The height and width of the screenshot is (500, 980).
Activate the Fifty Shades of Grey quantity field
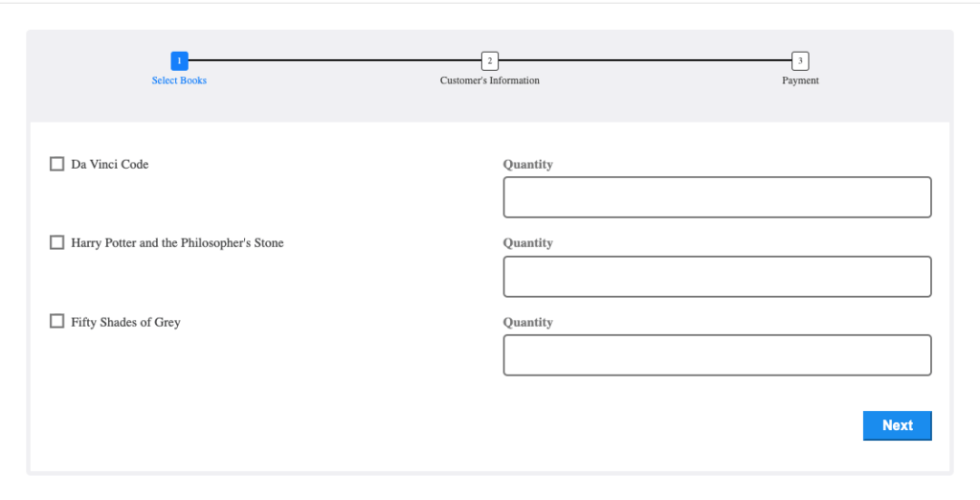717,354
